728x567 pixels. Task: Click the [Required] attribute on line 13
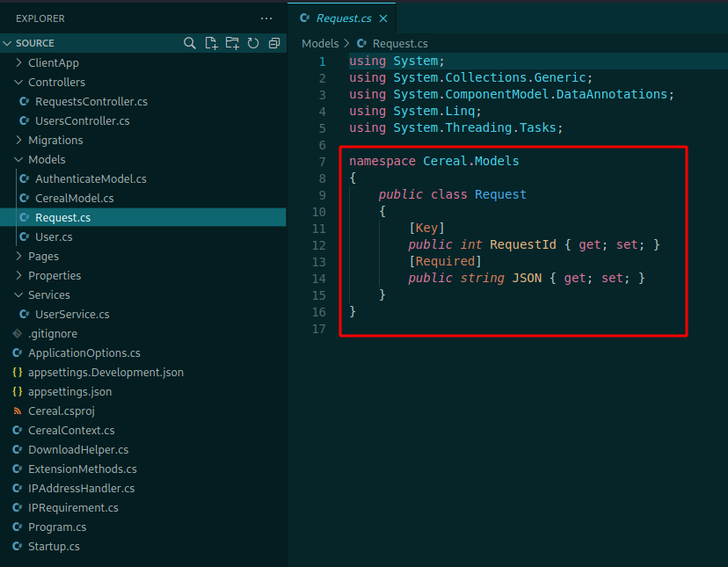coord(445,261)
